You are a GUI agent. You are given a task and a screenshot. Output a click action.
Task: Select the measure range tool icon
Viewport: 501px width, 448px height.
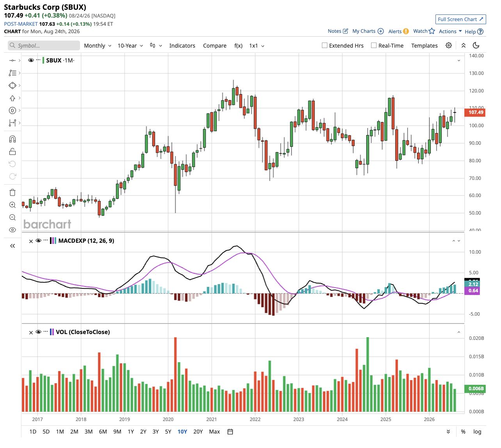(12, 123)
